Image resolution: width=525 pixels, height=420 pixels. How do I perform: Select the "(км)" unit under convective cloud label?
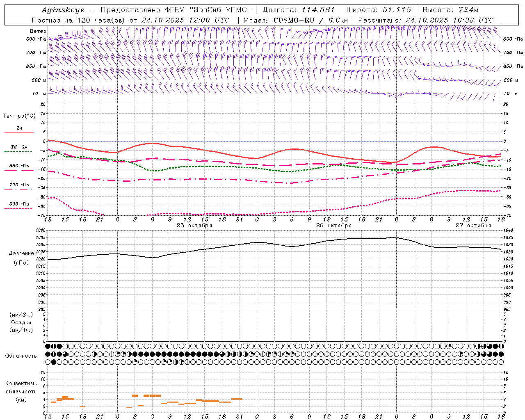point(21,399)
